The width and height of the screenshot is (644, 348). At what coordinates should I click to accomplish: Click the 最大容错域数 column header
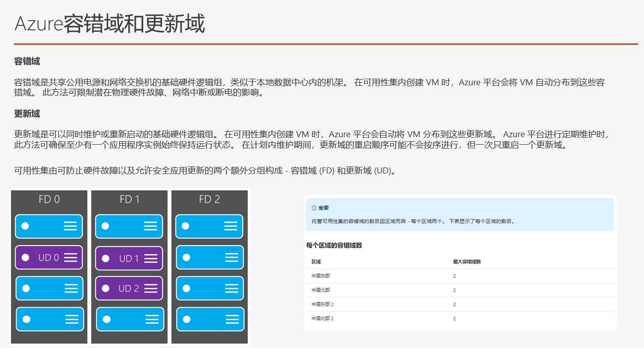tap(466, 262)
